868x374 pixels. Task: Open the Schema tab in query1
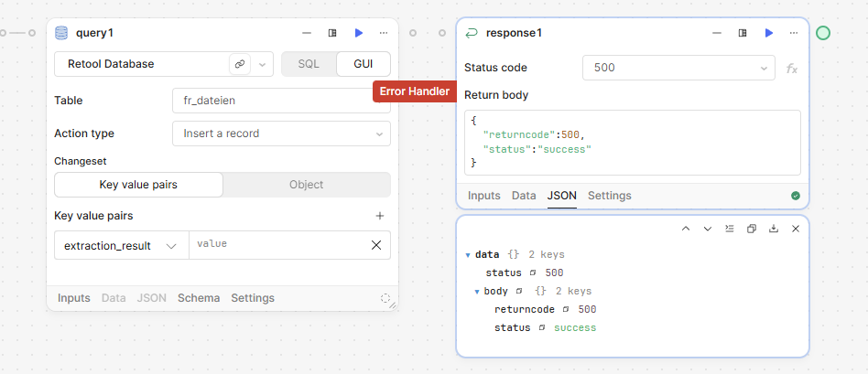(x=199, y=298)
